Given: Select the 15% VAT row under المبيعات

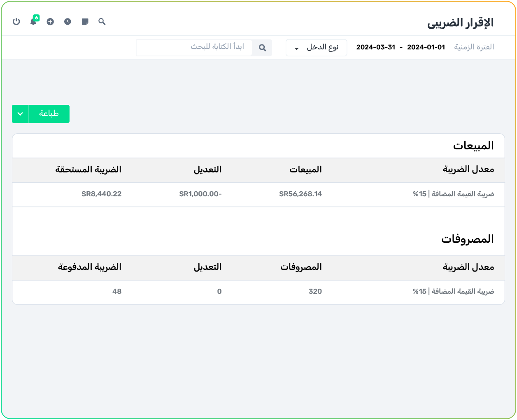Looking at the screenshot, I should pyautogui.click(x=453, y=194).
